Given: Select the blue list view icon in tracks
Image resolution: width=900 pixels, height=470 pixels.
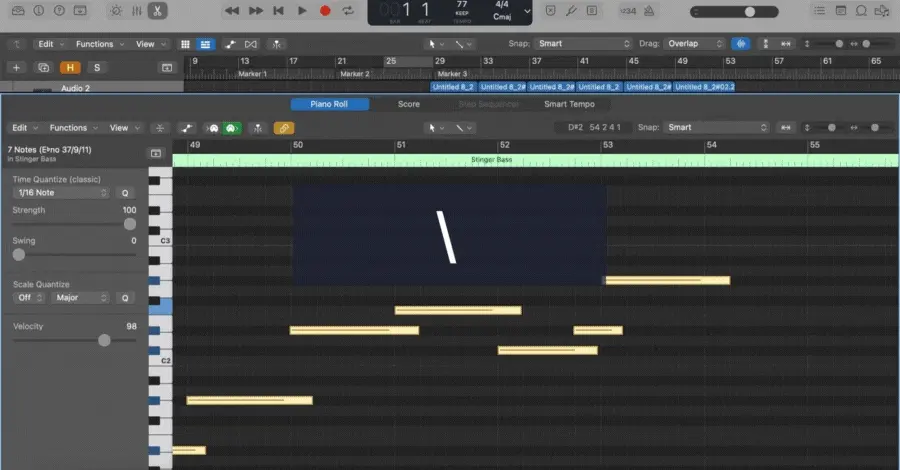Looking at the screenshot, I should point(205,44).
